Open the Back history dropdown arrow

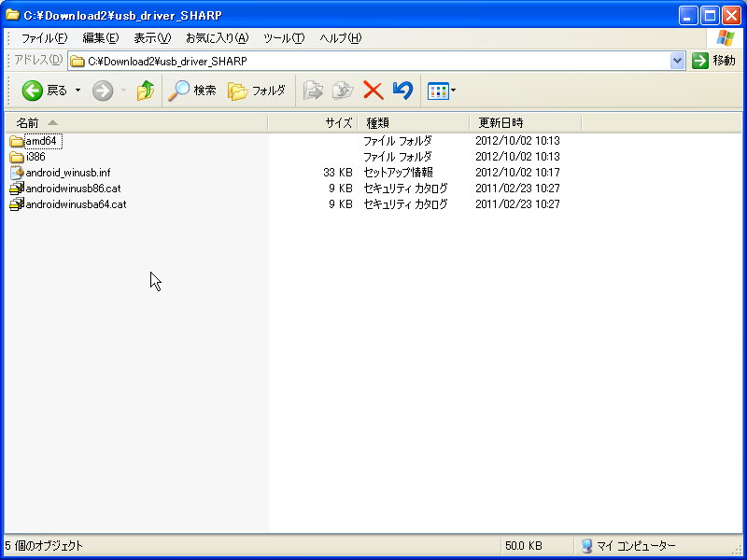point(78,91)
